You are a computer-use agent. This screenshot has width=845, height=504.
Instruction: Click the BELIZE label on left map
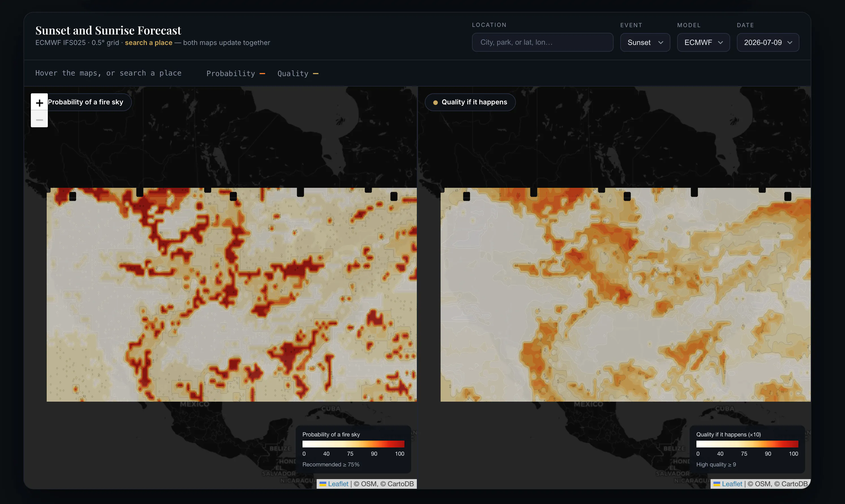tap(280, 448)
